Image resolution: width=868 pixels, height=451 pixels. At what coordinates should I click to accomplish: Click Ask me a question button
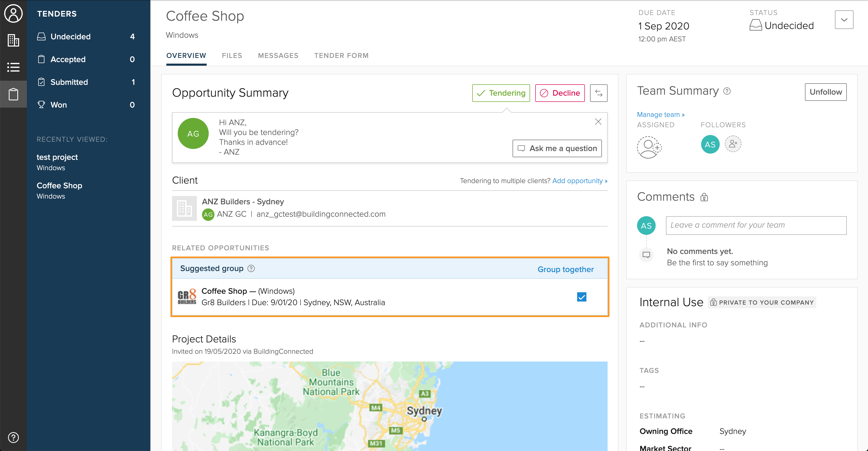pos(557,148)
